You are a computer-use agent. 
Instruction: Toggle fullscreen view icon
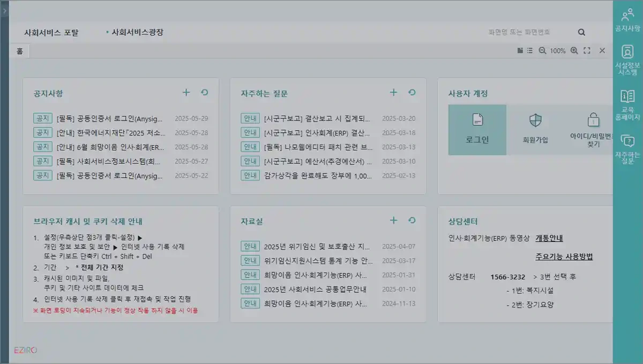[587, 50]
